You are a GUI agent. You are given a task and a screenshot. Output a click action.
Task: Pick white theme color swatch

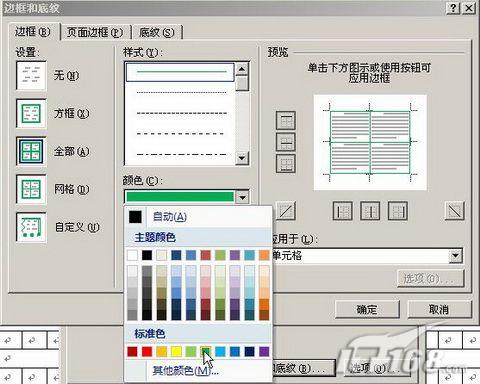coord(132,255)
